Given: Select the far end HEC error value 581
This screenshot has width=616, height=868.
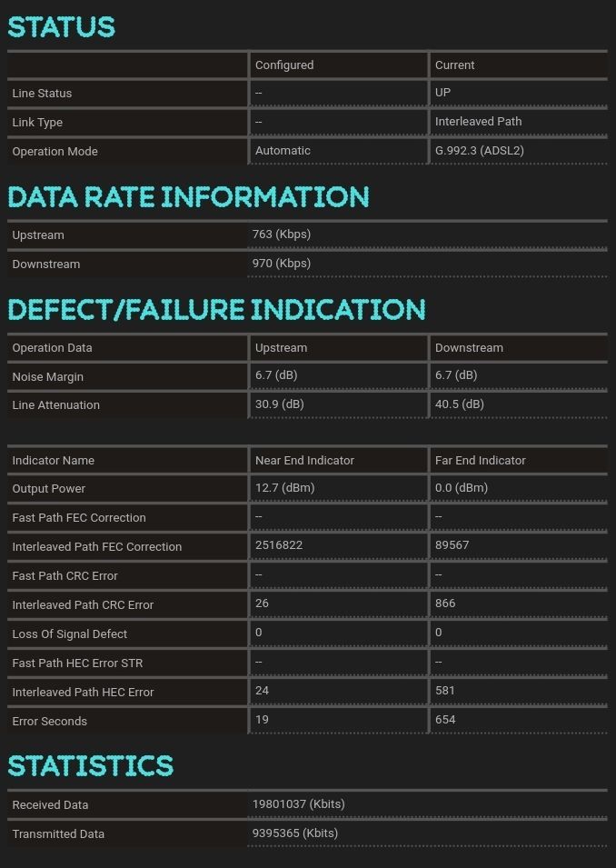Looking at the screenshot, I should pos(445,691).
